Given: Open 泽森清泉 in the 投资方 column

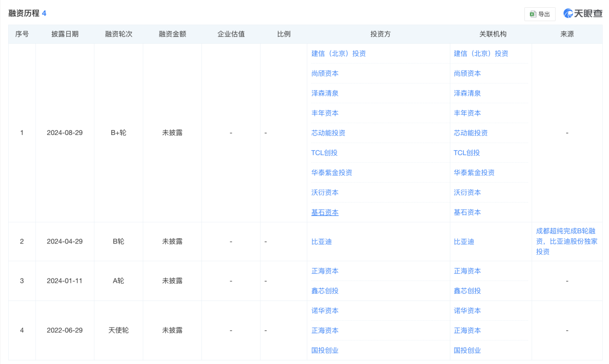Looking at the screenshot, I should point(325,93).
